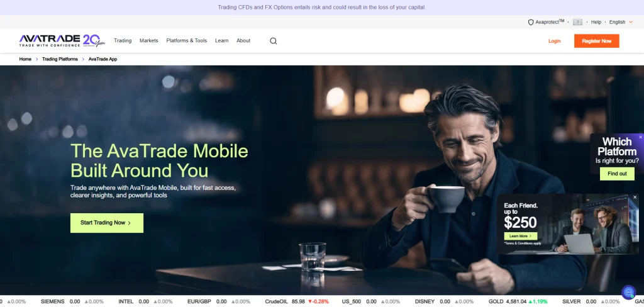Click the 20 Years anniversary badge
Viewport: 644px width, 307px height.
(x=94, y=40)
